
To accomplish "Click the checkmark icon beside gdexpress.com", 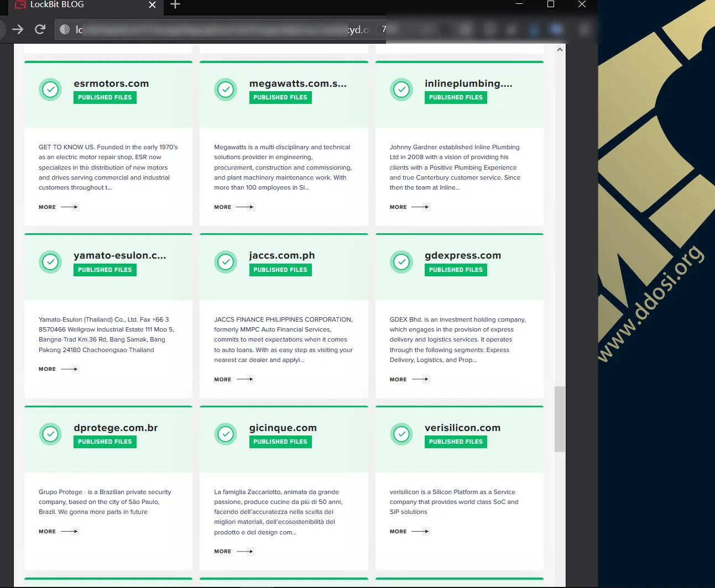I will (401, 262).
